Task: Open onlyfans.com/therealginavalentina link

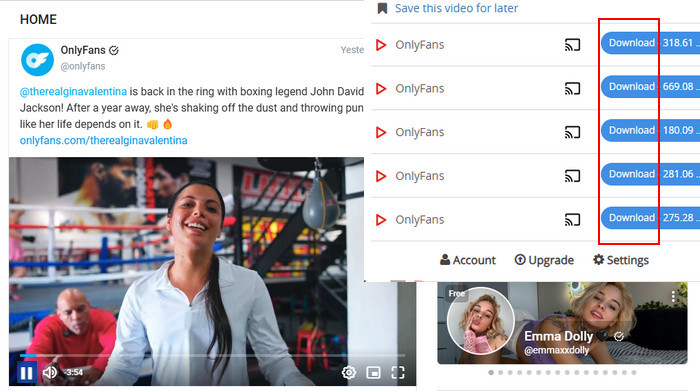Action: pos(104,141)
